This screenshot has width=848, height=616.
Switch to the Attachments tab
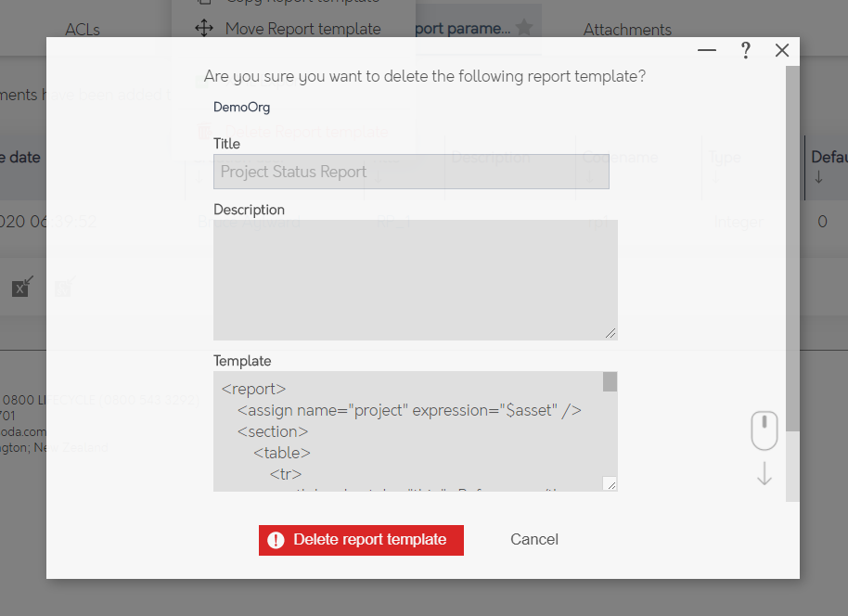[x=627, y=29]
